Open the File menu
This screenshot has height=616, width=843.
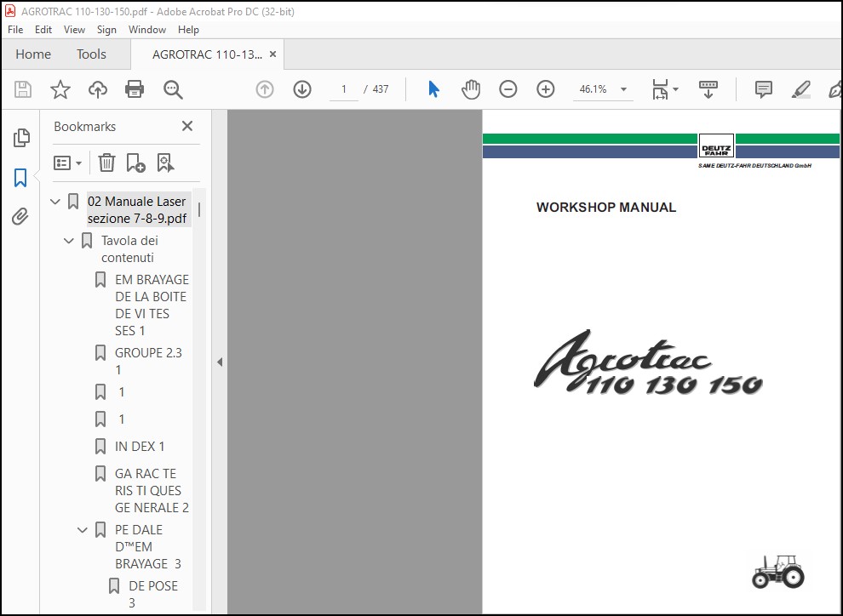(x=15, y=30)
